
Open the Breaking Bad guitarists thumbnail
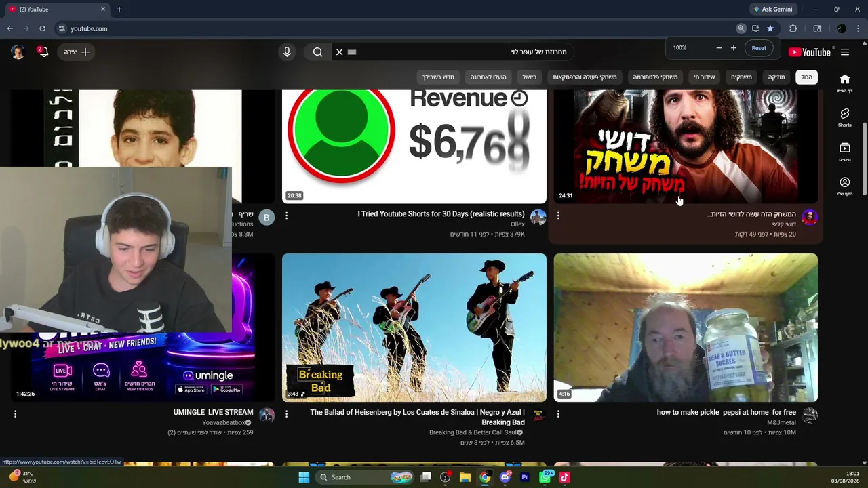tap(414, 328)
